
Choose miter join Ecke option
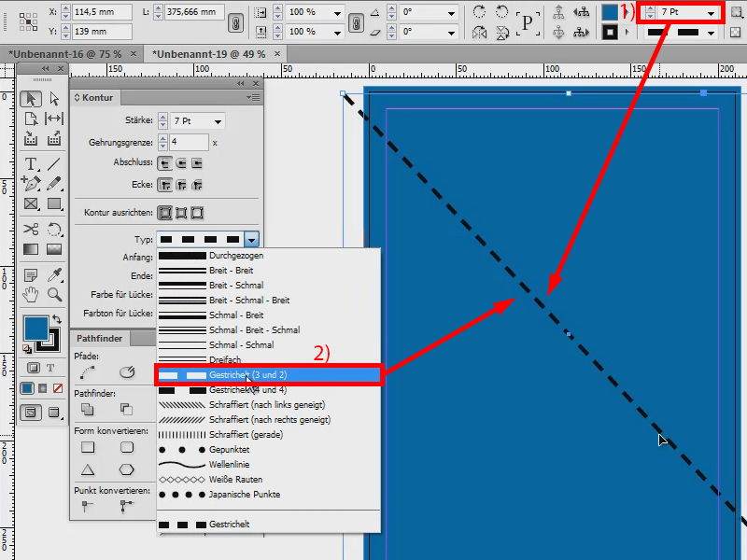[x=165, y=185]
